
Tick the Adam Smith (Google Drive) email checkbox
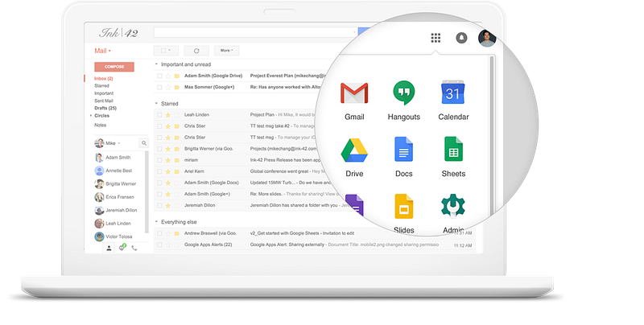tap(159, 76)
